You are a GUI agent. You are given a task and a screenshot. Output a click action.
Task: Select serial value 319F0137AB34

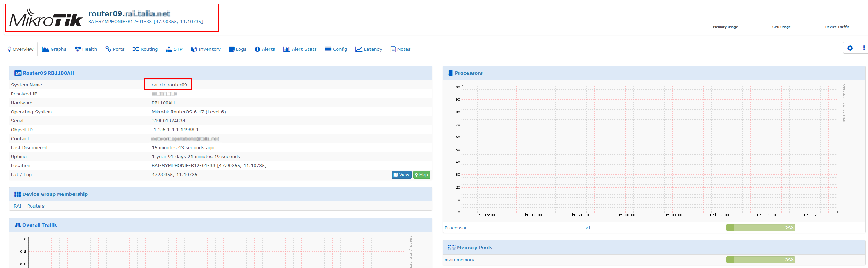[168, 121]
